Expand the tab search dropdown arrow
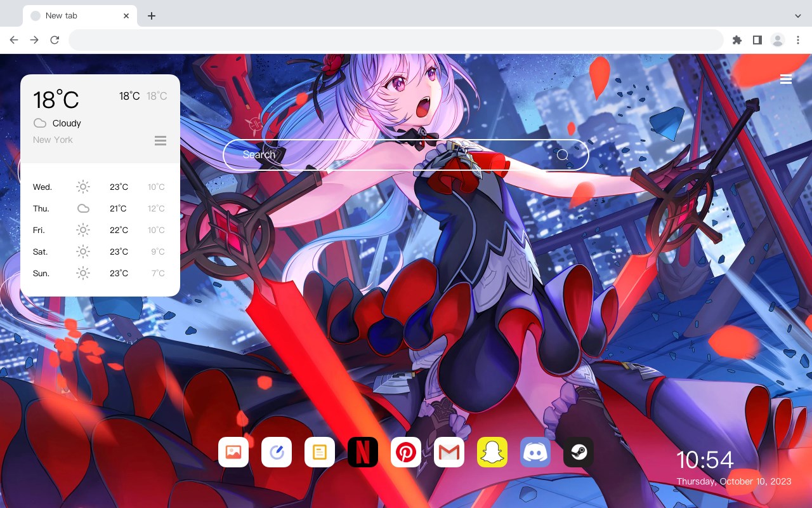Viewport: 812px width, 508px height. (798, 16)
